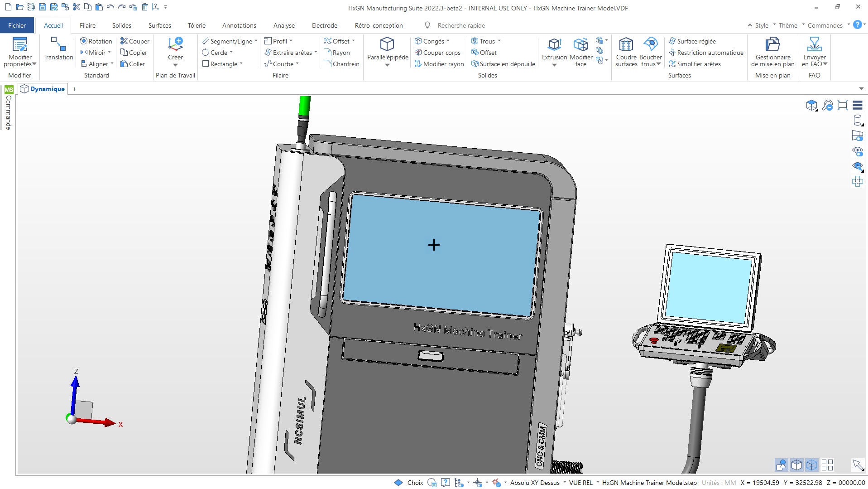Viewport: 868px width, 489px height.
Task: Click the Restriction automatique button
Action: [x=706, y=53]
